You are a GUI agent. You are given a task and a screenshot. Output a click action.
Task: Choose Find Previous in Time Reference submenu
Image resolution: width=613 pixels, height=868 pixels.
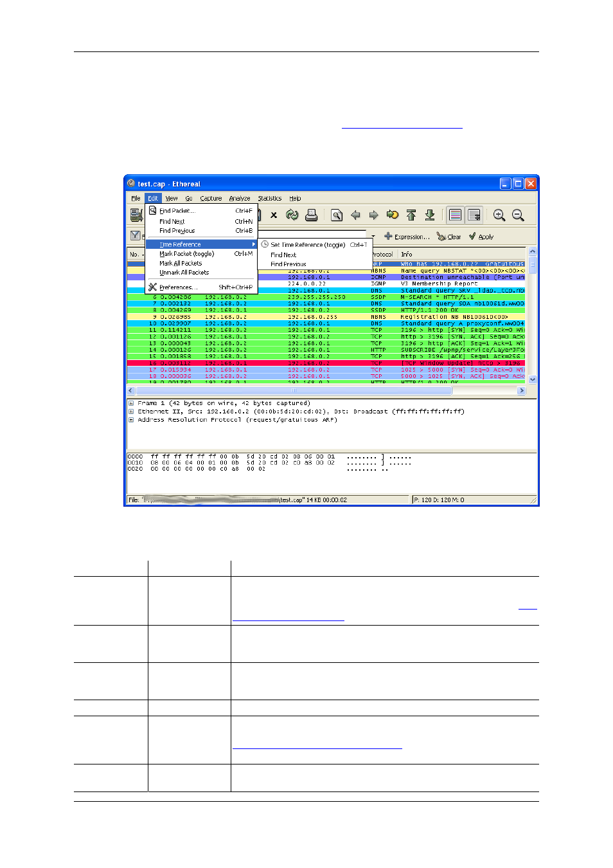pos(315,264)
